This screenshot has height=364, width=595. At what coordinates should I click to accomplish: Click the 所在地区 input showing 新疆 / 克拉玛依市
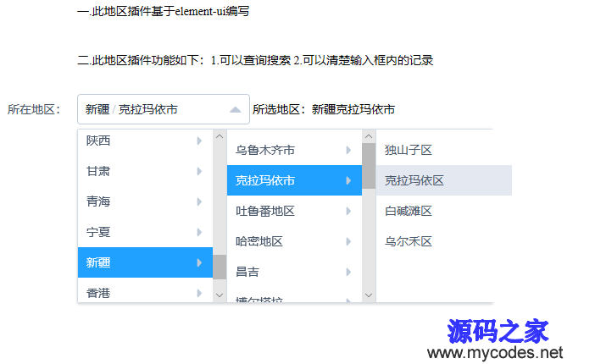(x=164, y=109)
